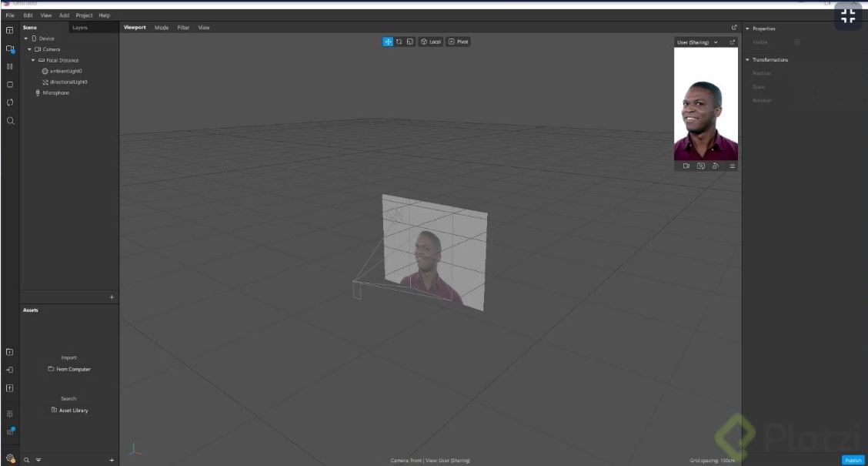Click the simulator video record icon
The width and height of the screenshot is (868, 466).
(686, 166)
